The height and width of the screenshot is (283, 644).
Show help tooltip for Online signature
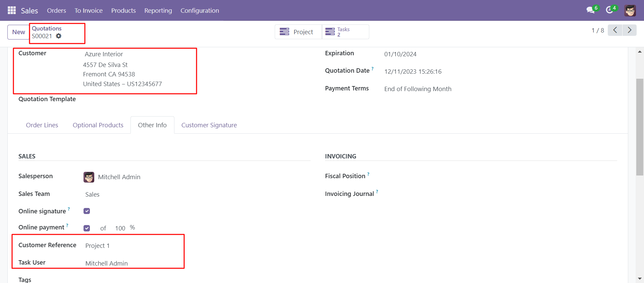point(69,209)
